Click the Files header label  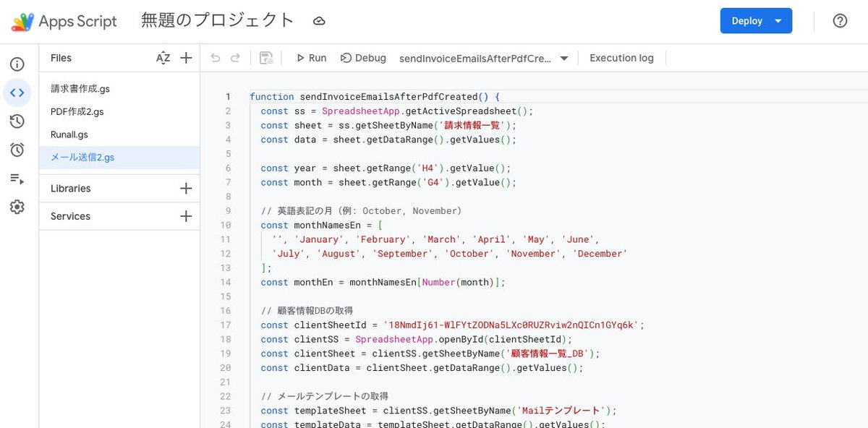tap(61, 59)
